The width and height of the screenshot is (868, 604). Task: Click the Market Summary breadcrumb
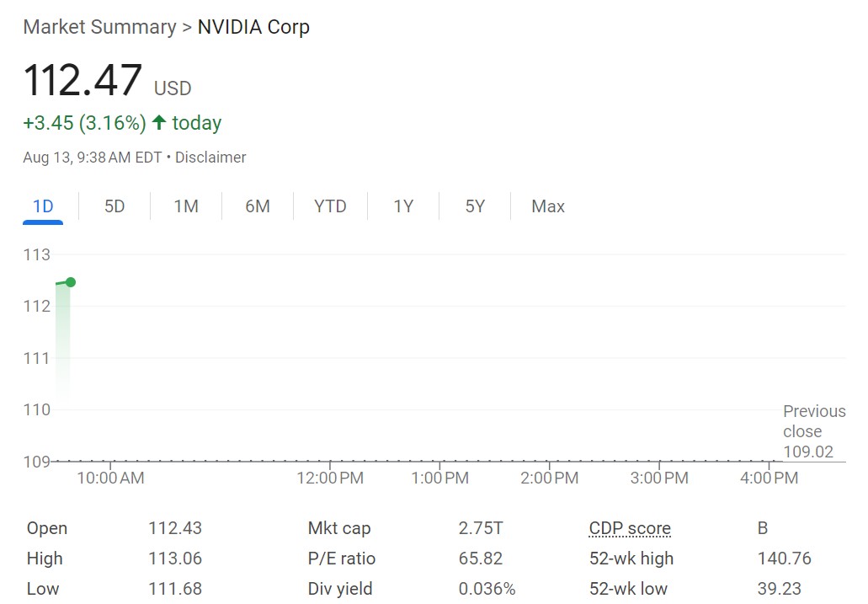(99, 27)
